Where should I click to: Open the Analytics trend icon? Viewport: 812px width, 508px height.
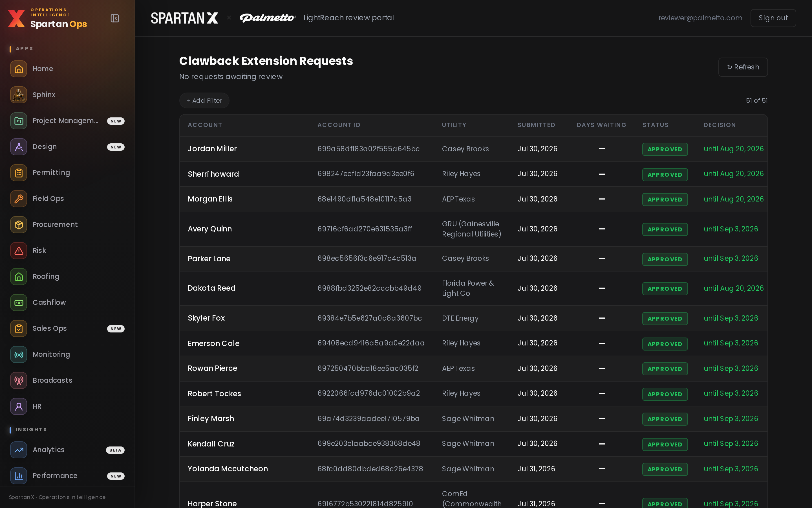click(x=19, y=450)
